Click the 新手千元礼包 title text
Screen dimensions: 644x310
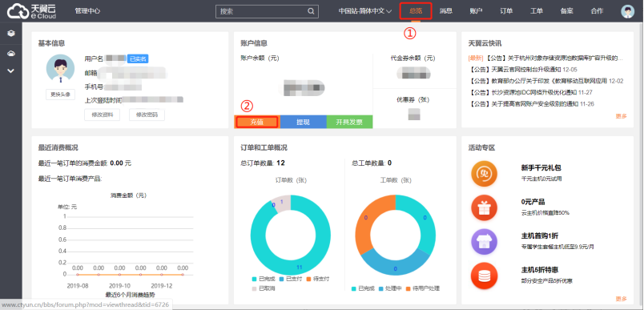[541, 167]
